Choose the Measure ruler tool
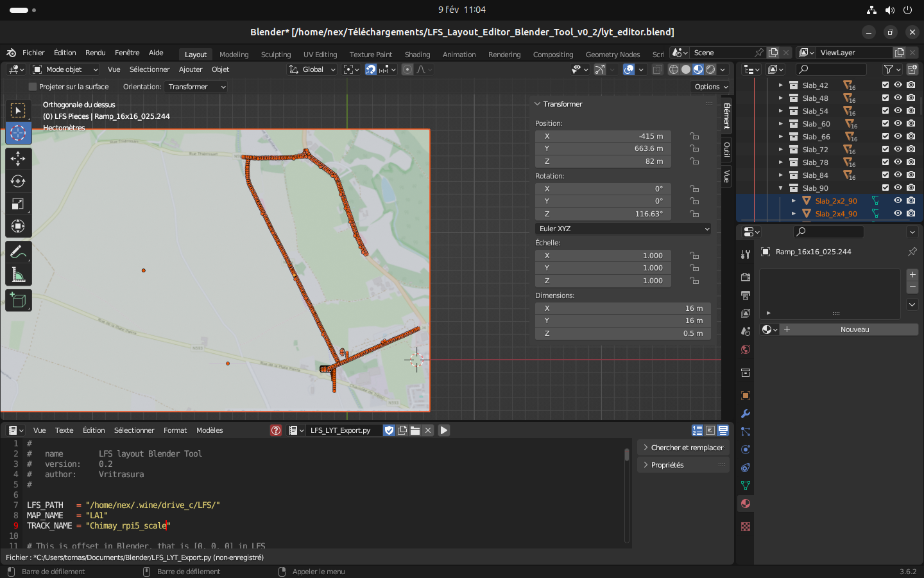This screenshot has width=924, height=578. click(x=18, y=276)
